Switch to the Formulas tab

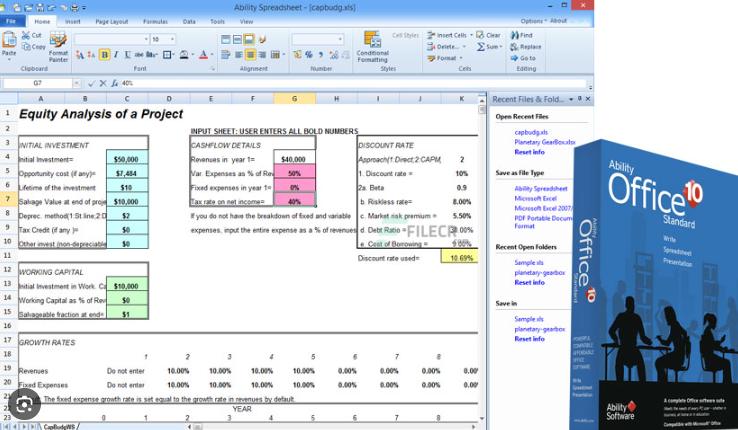pyautogui.click(x=155, y=22)
